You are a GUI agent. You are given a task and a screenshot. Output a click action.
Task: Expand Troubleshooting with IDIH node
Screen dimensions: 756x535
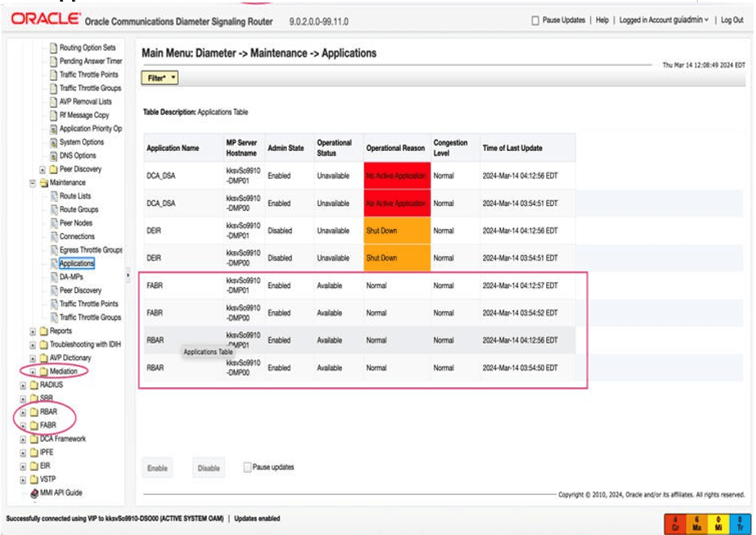(33, 345)
